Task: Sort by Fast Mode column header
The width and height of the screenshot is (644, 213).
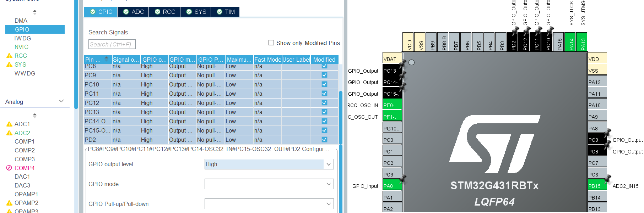Action: pyautogui.click(x=268, y=60)
